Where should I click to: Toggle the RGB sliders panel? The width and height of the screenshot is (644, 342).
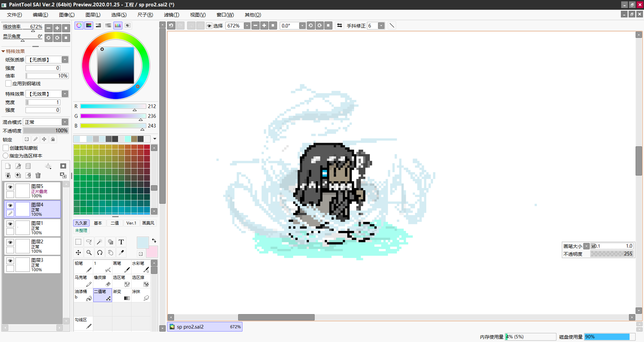pos(89,26)
